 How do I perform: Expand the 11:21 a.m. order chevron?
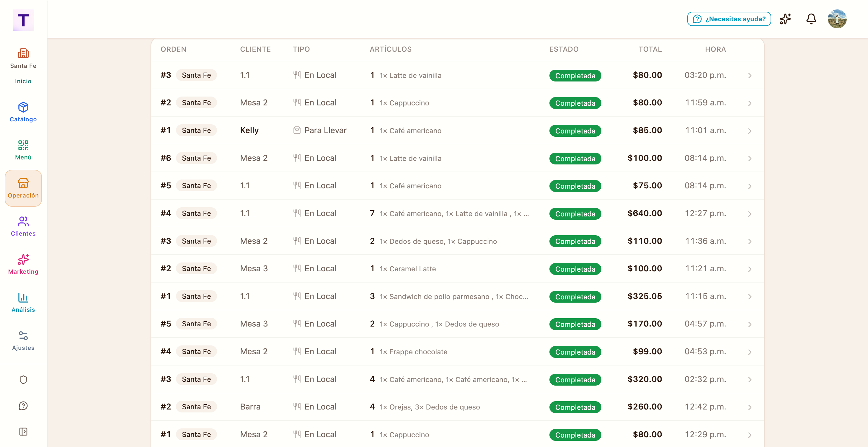750,269
